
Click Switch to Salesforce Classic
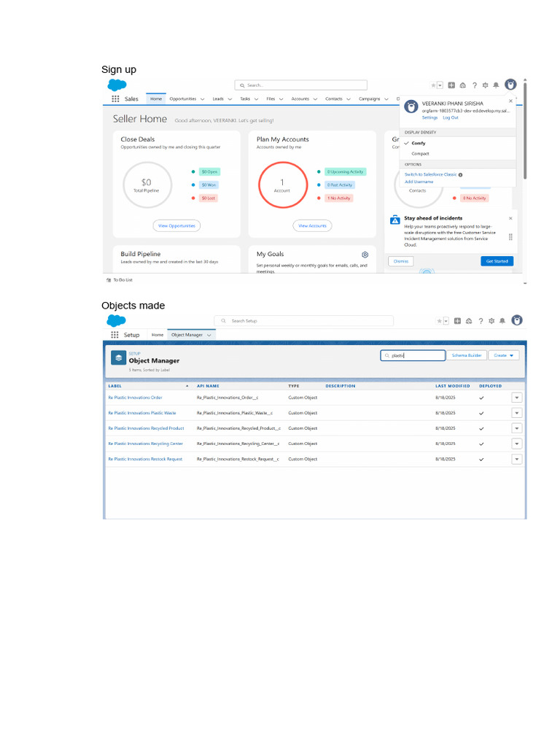tap(430, 175)
